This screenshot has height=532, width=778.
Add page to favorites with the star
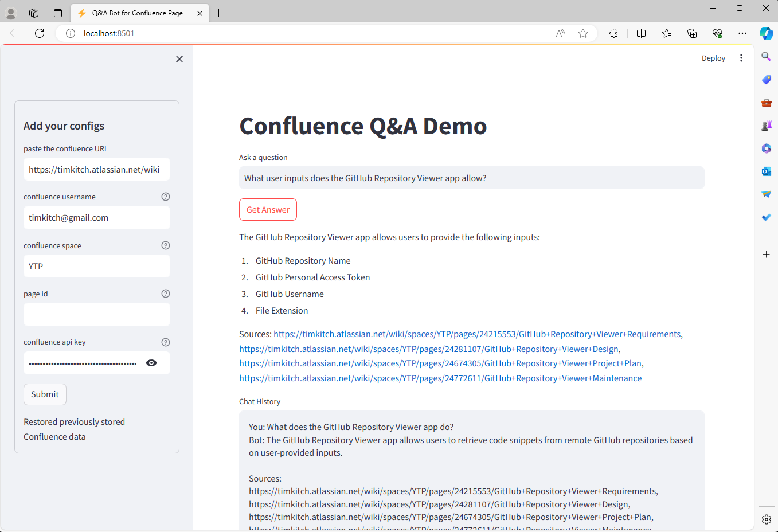tap(583, 33)
